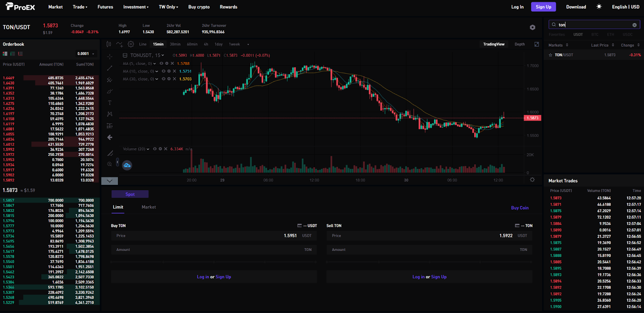Open the TW Only dropdown menu
The height and width of the screenshot is (313, 644).
[169, 7]
